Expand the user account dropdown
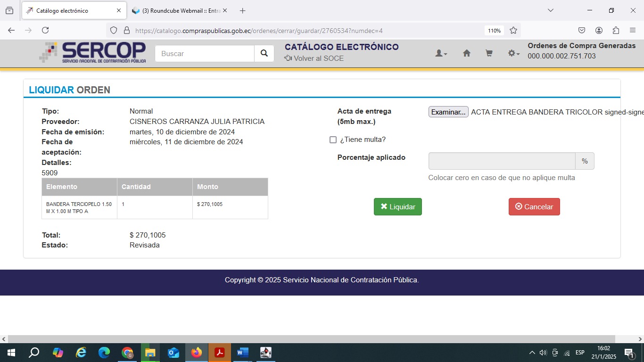 [441, 54]
